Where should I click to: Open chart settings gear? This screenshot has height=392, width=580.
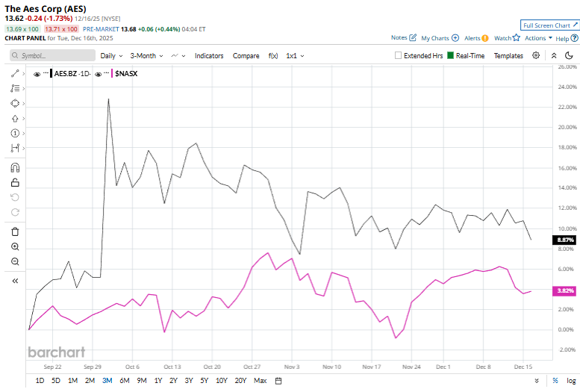536,55
